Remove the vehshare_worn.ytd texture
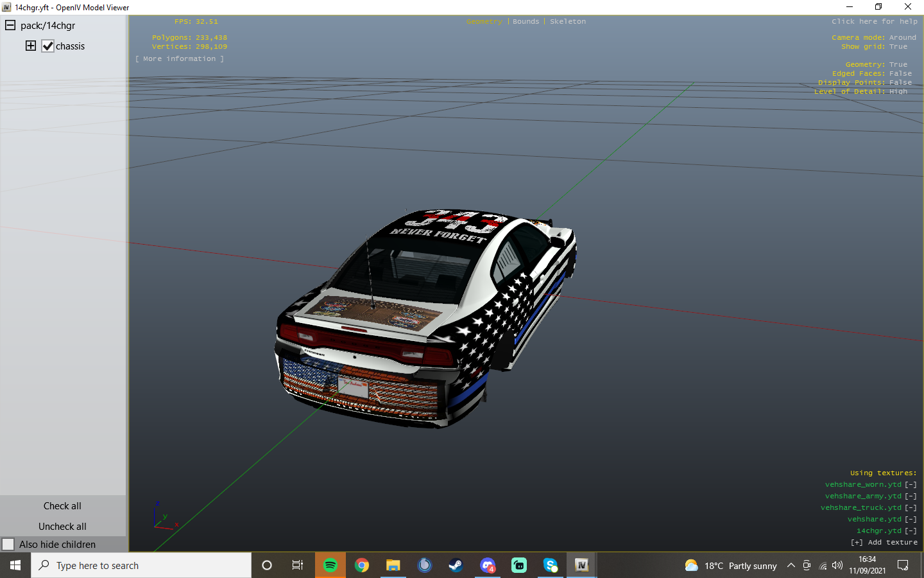Screen dimensions: 924x578 point(911,485)
